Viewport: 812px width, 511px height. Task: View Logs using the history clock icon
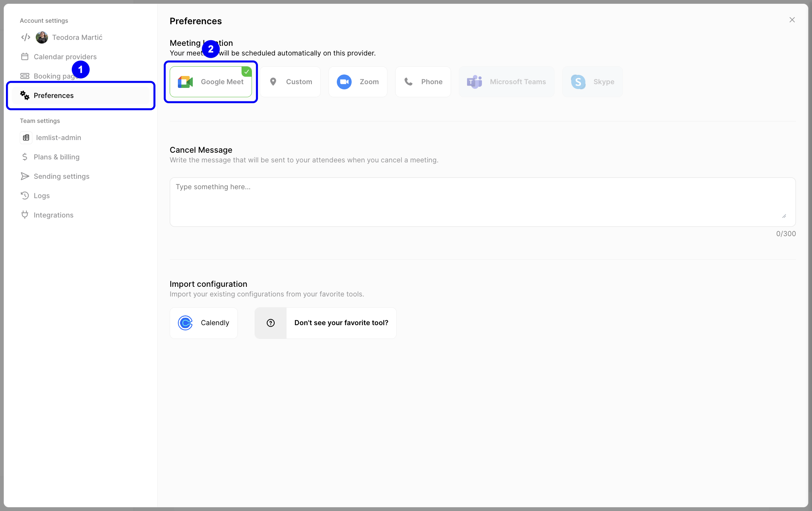pyautogui.click(x=25, y=195)
